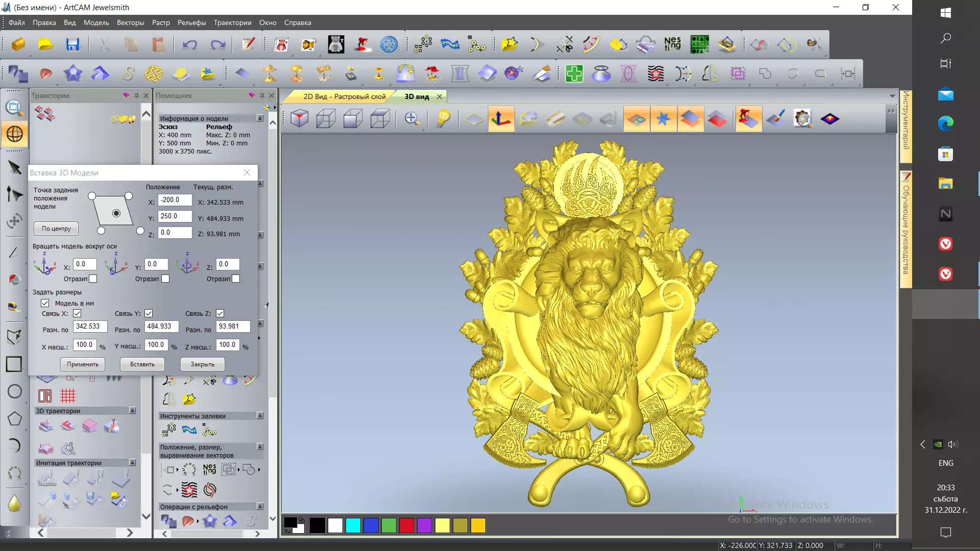Image resolution: width=980 pixels, height=551 pixels.
Task: Toggle the 'Связь Z' checkbox
Action: pyautogui.click(x=220, y=313)
